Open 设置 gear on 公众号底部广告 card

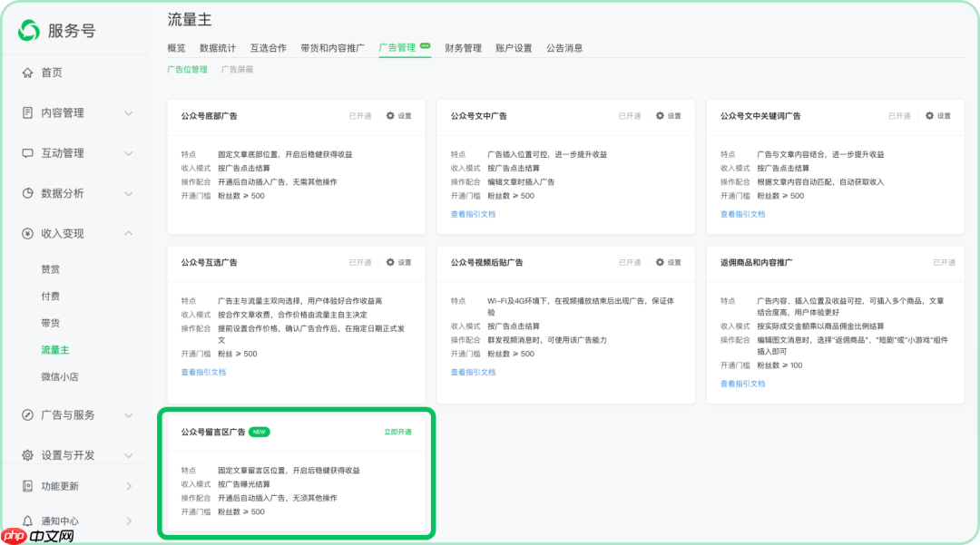pyautogui.click(x=389, y=115)
